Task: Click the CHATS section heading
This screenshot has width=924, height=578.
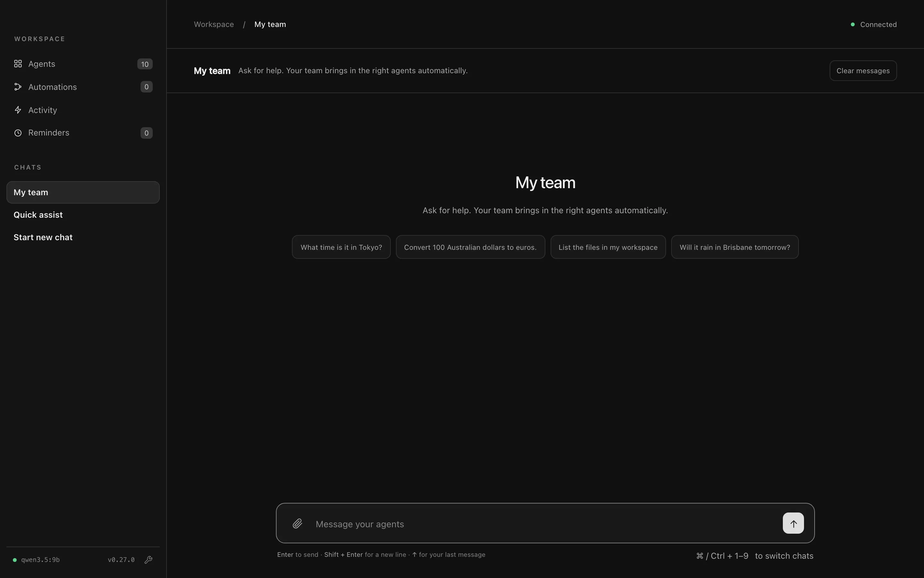Action: click(28, 167)
